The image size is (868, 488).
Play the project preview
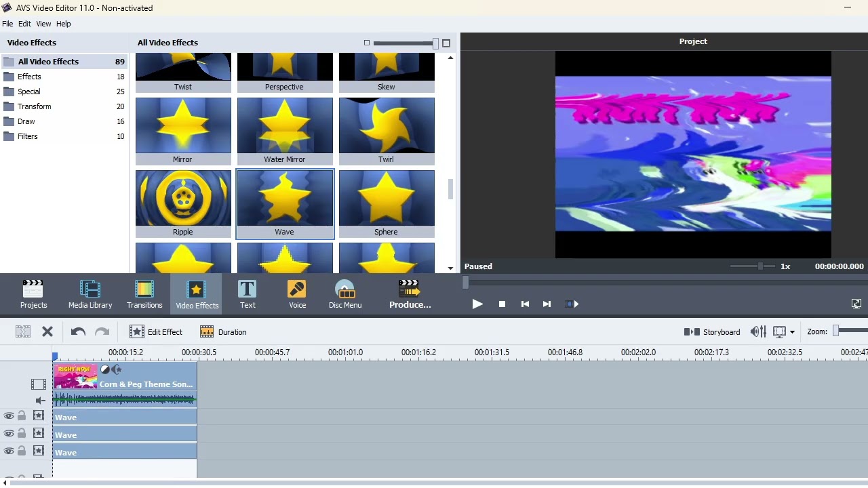tap(477, 304)
